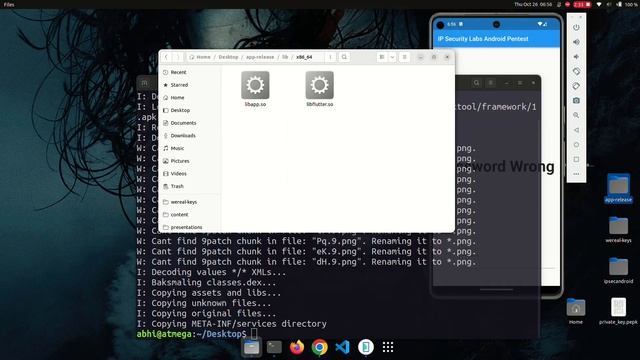Toggle list/grid view in Files
The height and width of the screenshot is (360, 640).
[382, 57]
